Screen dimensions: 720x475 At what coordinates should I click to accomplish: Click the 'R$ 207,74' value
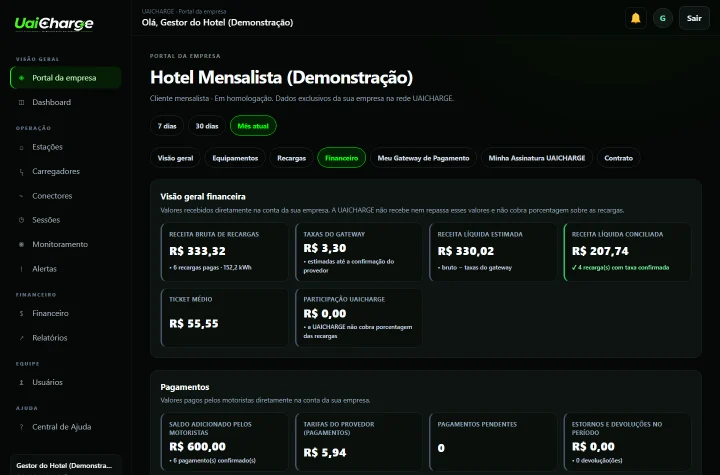pos(600,251)
